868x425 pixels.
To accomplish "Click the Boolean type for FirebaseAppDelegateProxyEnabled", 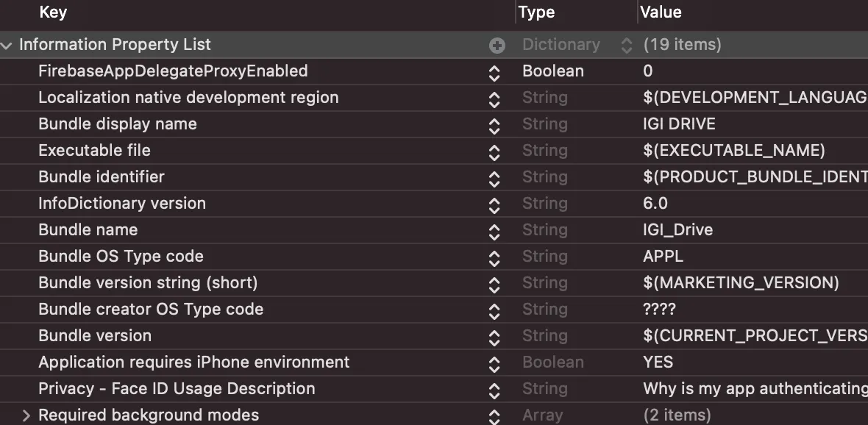I will coord(552,71).
